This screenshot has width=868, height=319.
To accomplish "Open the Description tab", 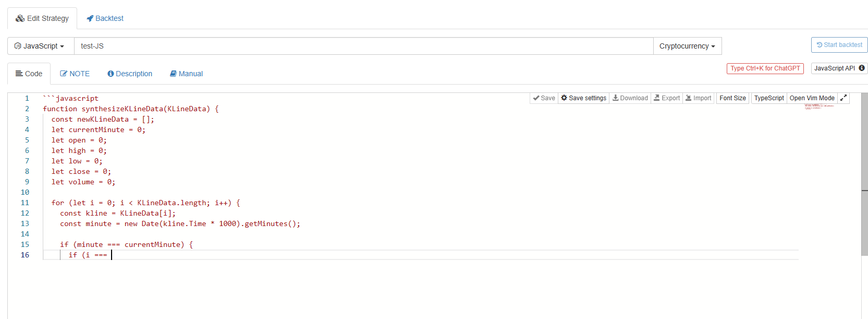I will (130, 74).
